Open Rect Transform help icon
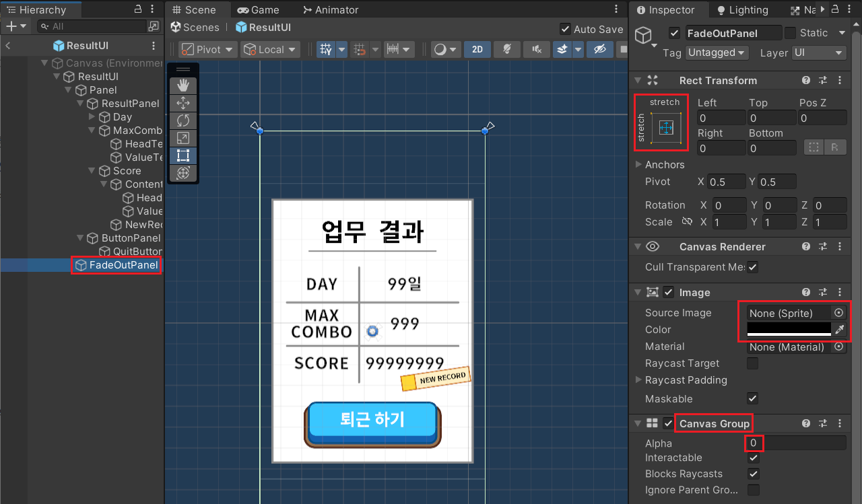The width and height of the screenshot is (862, 504). click(x=806, y=80)
